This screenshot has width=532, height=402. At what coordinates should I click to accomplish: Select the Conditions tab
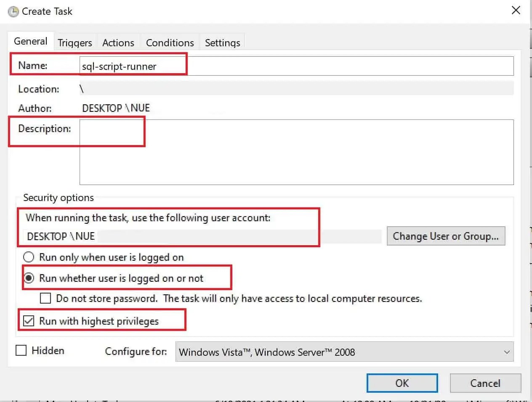169,42
